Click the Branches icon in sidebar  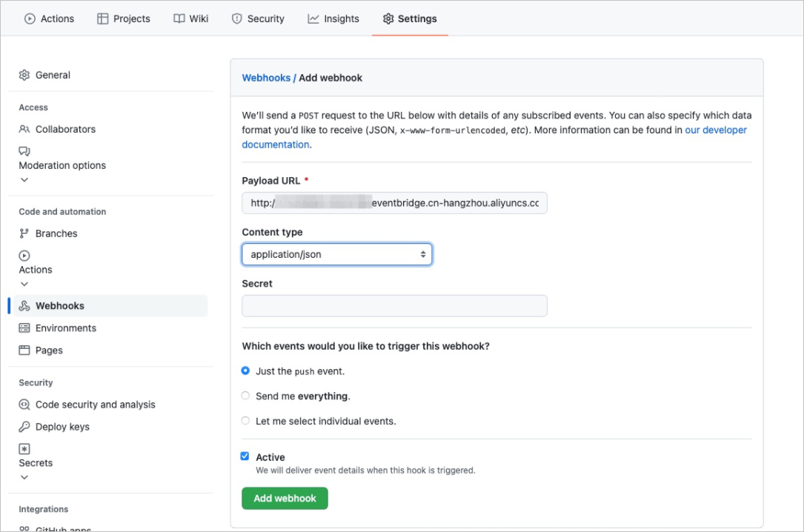[x=24, y=233]
